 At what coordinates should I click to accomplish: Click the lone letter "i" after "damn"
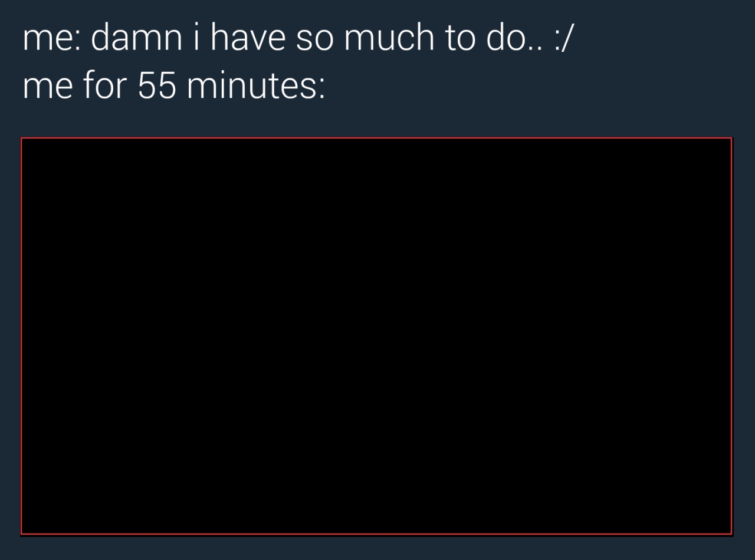[x=196, y=38]
